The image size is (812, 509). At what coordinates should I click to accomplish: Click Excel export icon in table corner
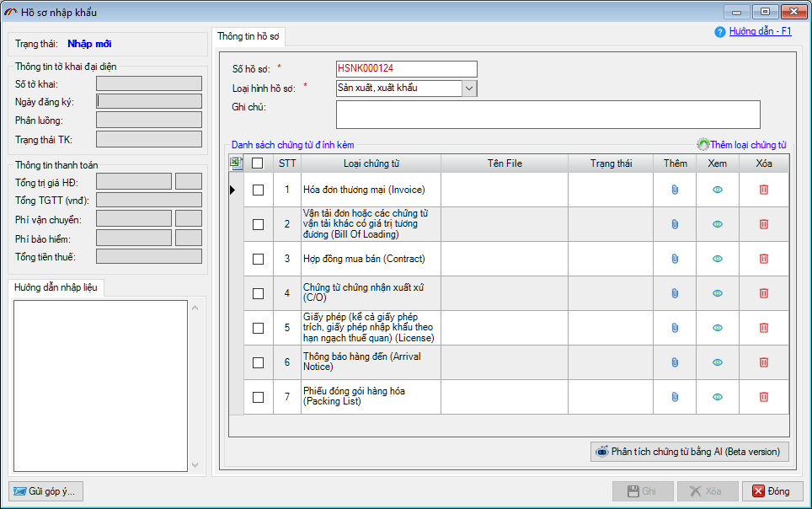point(236,163)
